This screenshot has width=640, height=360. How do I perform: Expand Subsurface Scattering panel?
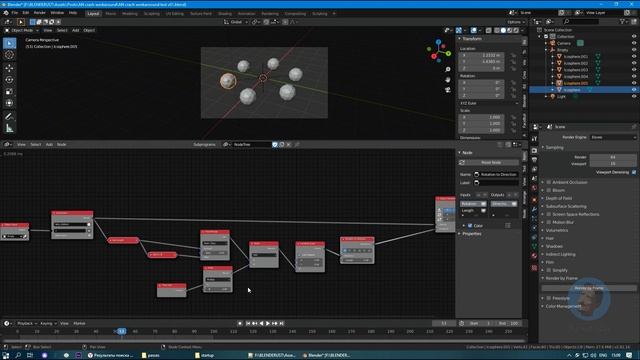pyautogui.click(x=566, y=207)
